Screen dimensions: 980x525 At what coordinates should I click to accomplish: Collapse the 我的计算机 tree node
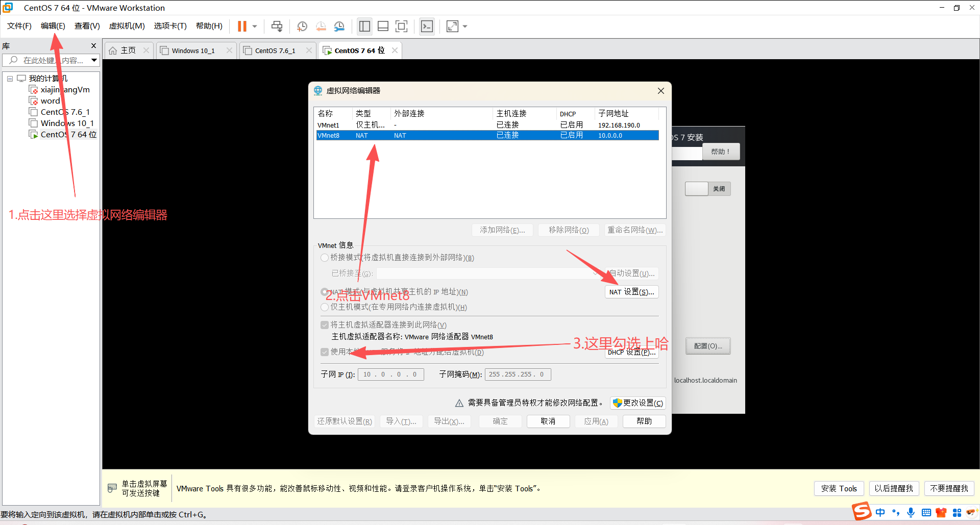(x=10, y=79)
